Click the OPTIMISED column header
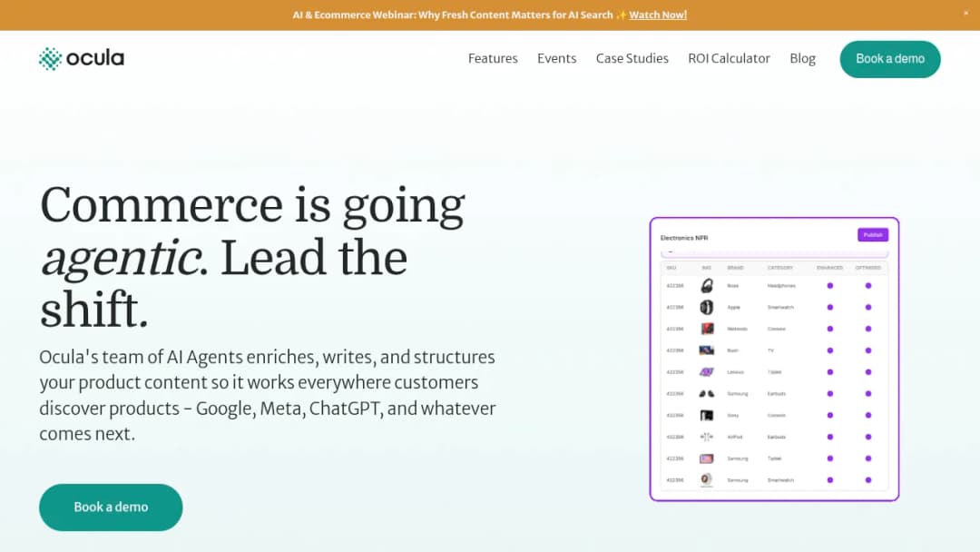Viewport: 980px width, 552px height. [x=868, y=268]
